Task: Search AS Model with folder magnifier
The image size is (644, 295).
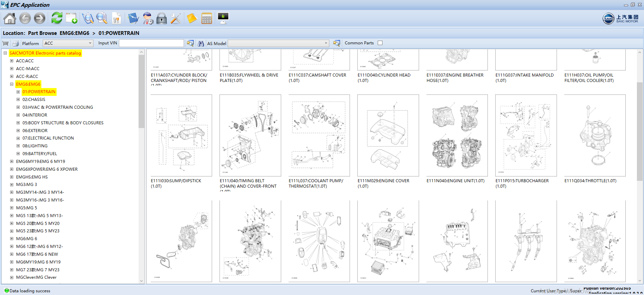Action: tap(336, 43)
